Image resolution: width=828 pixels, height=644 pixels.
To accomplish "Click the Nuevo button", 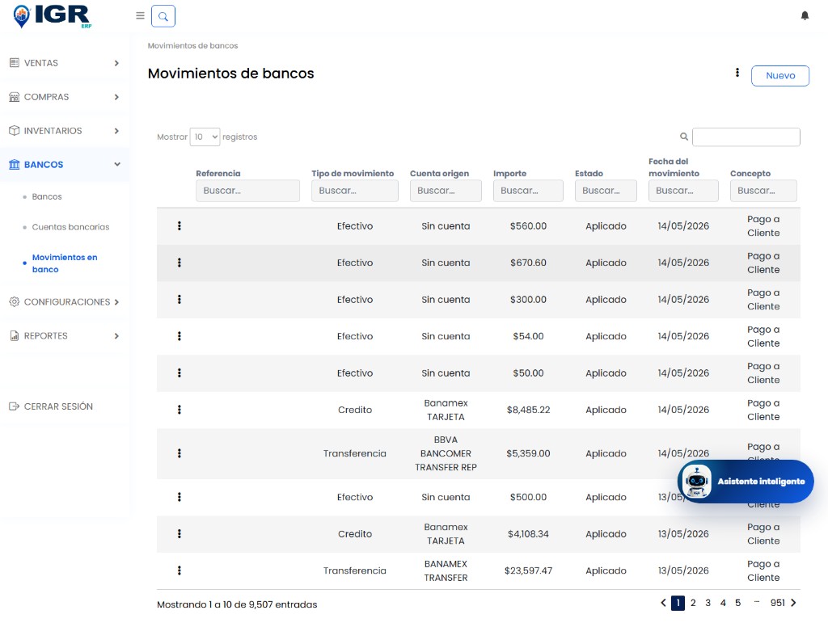I will coord(780,75).
